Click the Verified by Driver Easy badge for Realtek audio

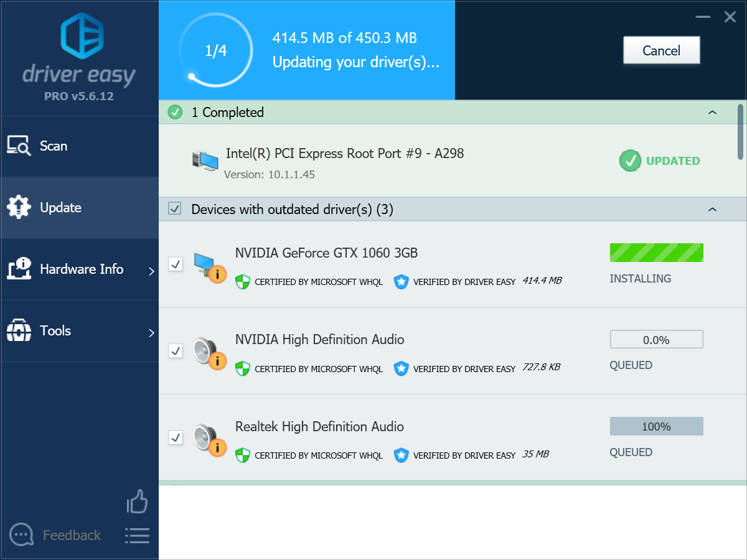(x=402, y=455)
